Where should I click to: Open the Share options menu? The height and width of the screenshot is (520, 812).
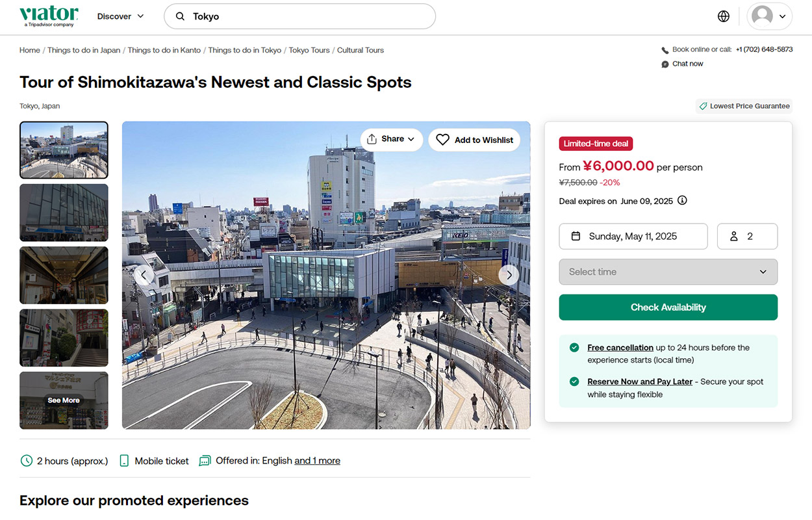[x=391, y=139]
